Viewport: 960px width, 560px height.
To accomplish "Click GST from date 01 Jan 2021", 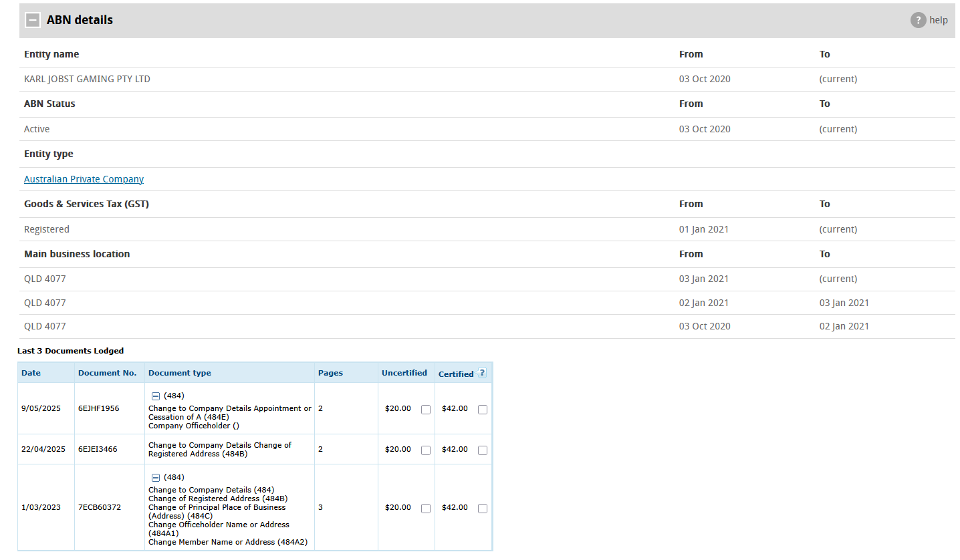I will pyautogui.click(x=704, y=229).
